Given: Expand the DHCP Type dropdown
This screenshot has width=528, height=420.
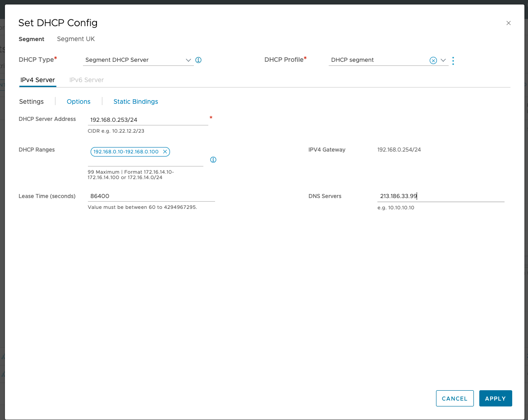Looking at the screenshot, I should pos(188,60).
